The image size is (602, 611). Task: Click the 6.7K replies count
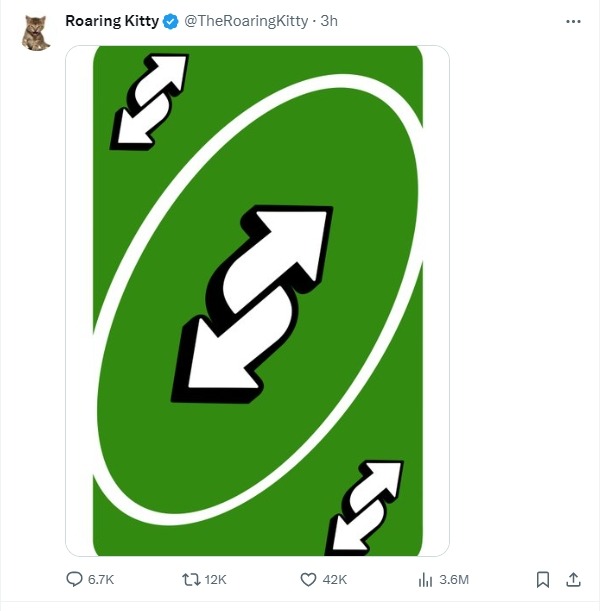click(x=102, y=580)
